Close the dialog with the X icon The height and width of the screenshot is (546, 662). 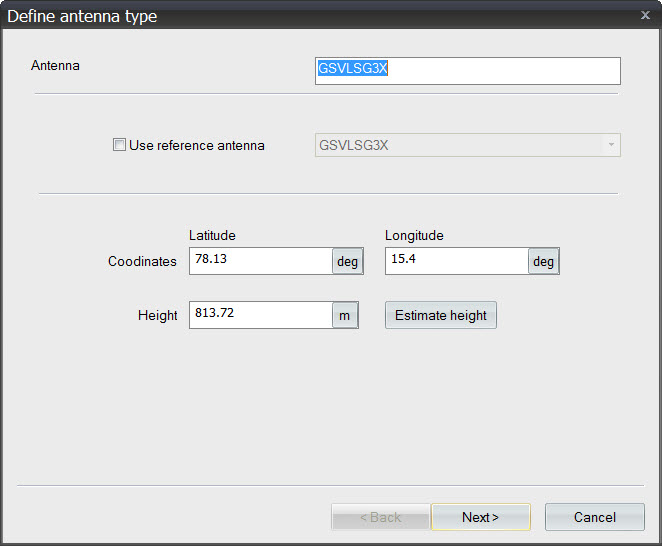coord(644,16)
